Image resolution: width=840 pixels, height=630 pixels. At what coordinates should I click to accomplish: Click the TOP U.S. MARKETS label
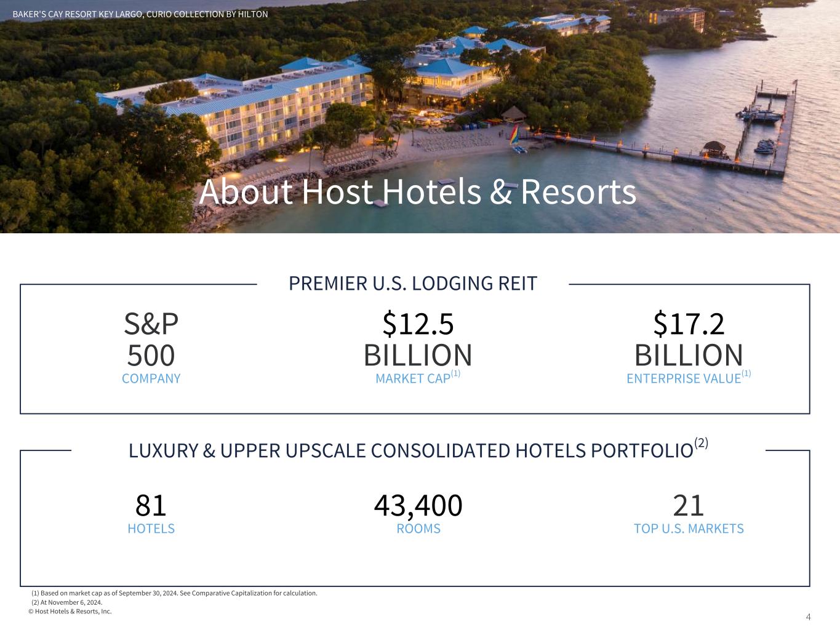point(689,528)
